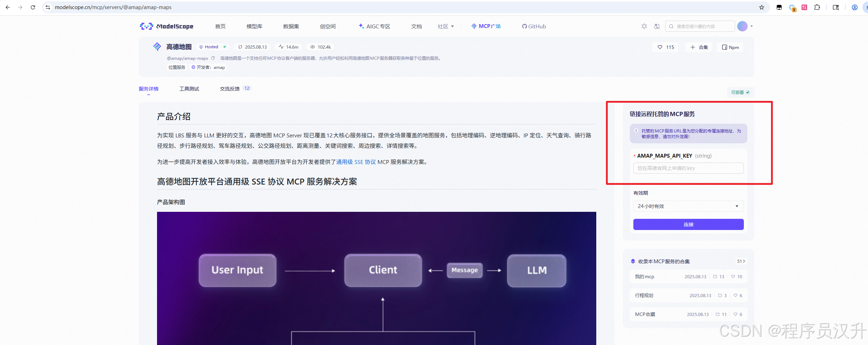This screenshot has height=345, width=868.
Task: Open 通用级 SSE 协议 link
Action: 356,162
